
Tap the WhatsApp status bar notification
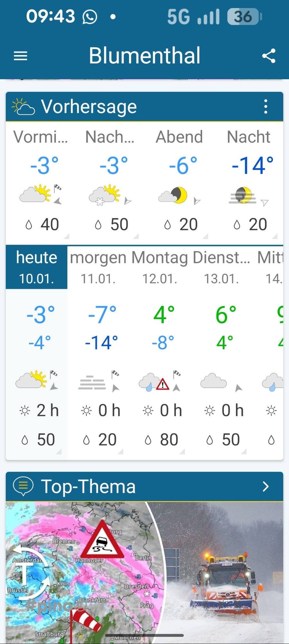click(x=90, y=17)
